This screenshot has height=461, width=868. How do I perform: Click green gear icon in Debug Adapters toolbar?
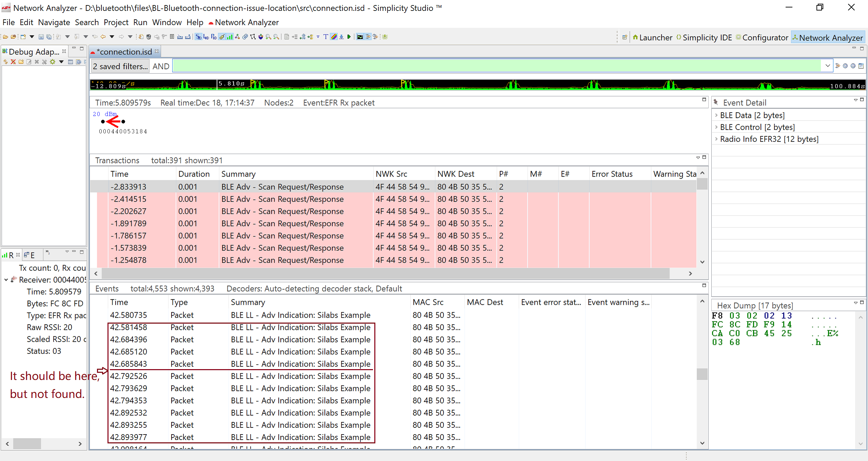pos(53,62)
